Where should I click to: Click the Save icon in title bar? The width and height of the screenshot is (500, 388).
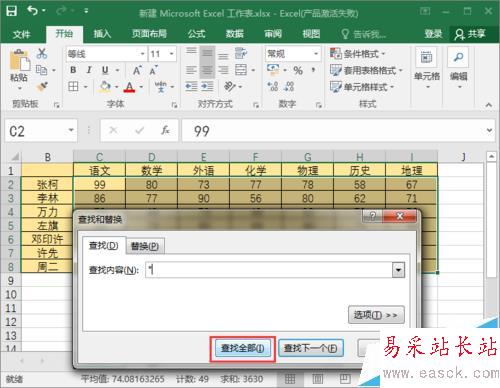click(x=12, y=11)
